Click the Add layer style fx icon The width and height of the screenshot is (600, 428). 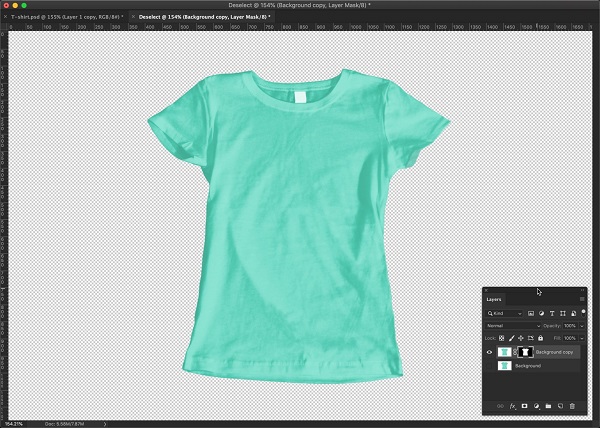point(513,406)
